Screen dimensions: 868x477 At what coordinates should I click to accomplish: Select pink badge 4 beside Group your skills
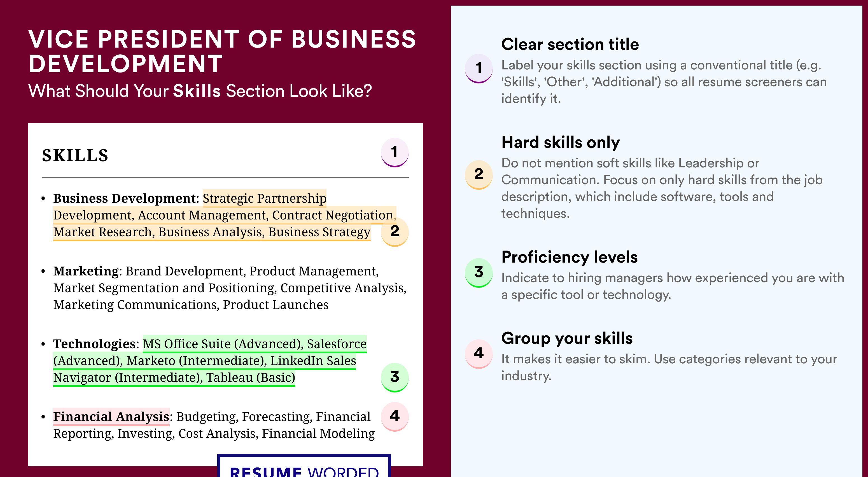(x=479, y=354)
